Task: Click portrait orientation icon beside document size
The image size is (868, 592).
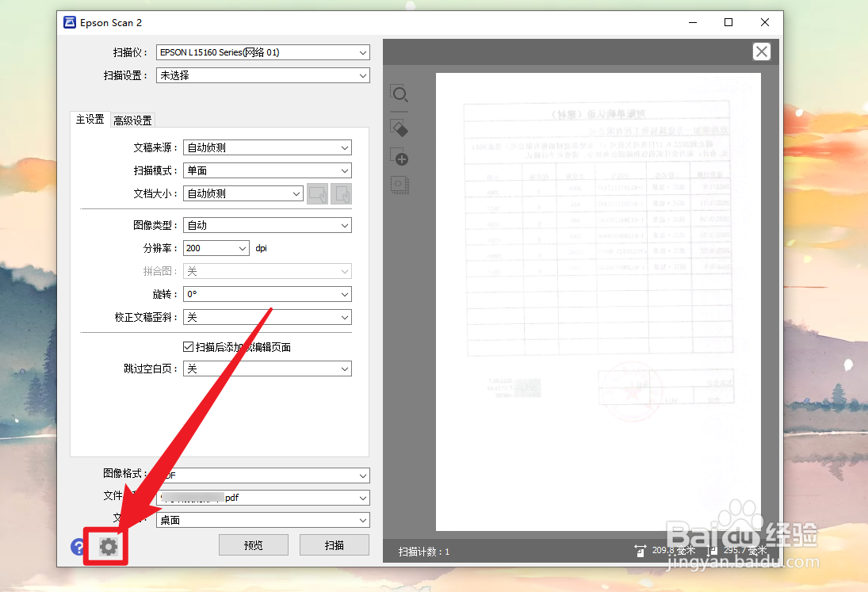Action: (341, 193)
